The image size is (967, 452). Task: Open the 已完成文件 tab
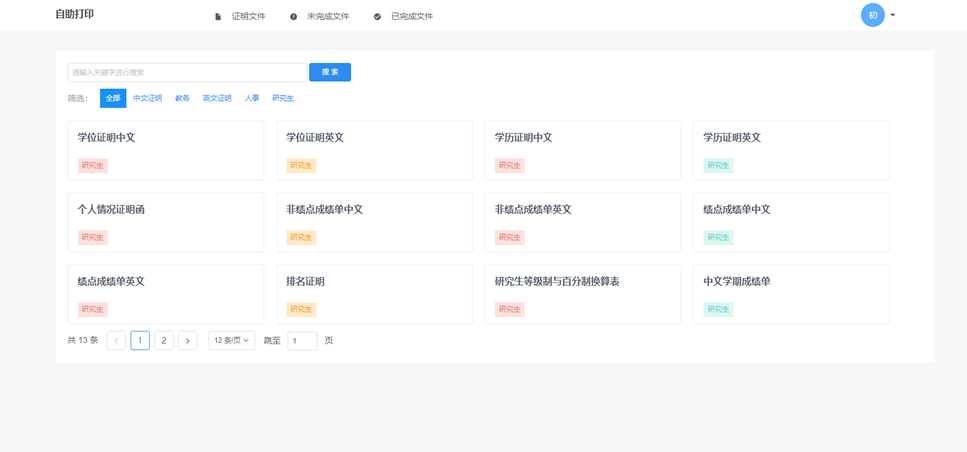pyautogui.click(x=411, y=17)
